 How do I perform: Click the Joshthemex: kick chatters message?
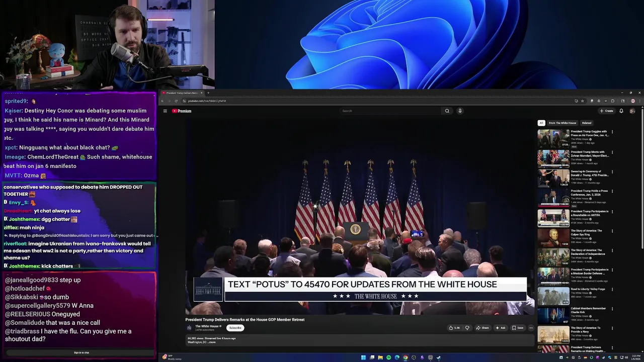pos(42,266)
